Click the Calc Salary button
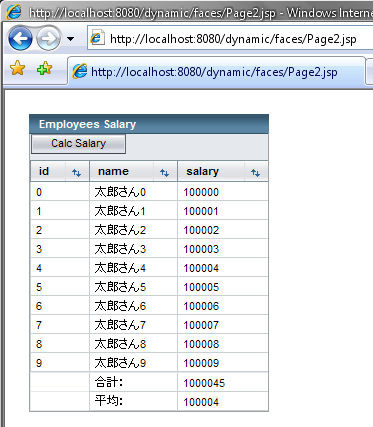The height and width of the screenshot is (427, 373). (78, 143)
